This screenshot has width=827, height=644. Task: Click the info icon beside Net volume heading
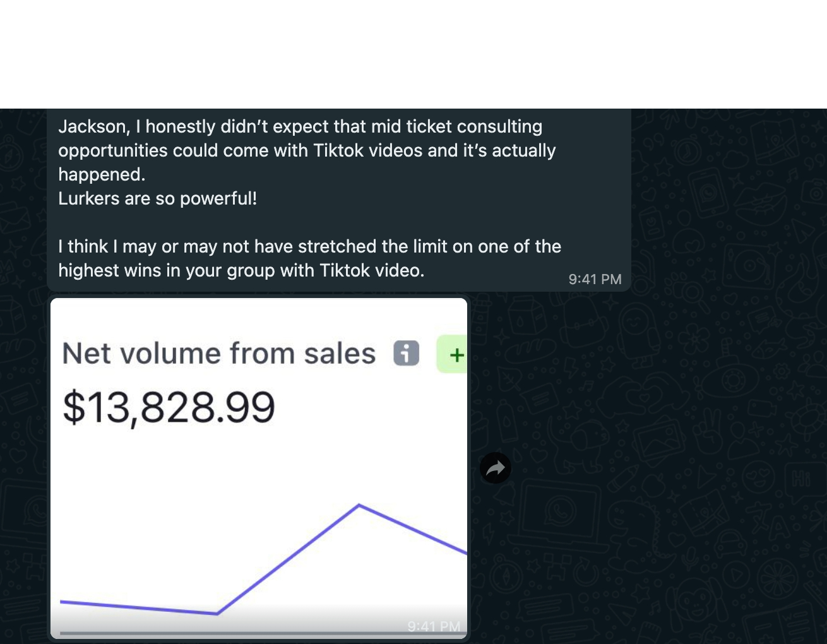(x=406, y=353)
